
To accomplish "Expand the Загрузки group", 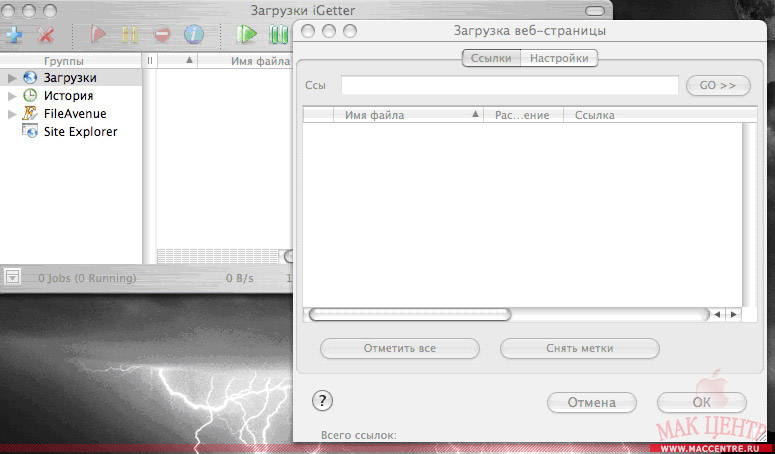I will [x=12, y=78].
